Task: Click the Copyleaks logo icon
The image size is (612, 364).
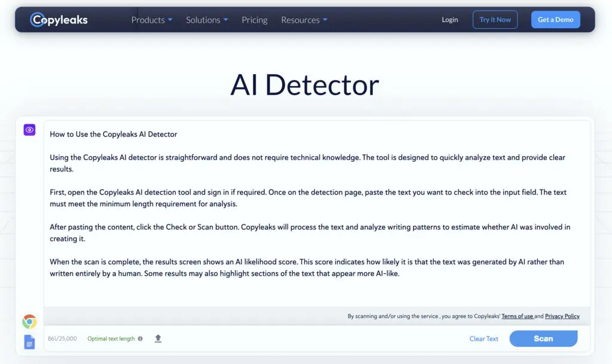Action: (36, 19)
